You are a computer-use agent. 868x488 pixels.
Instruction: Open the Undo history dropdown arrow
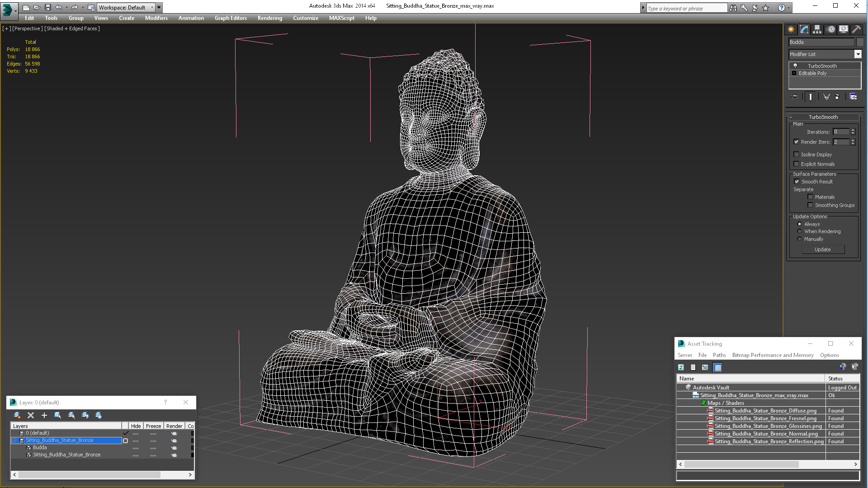(x=66, y=7)
